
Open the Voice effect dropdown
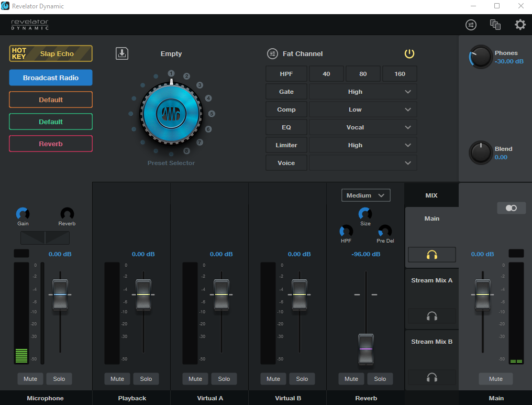coord(363,163)
